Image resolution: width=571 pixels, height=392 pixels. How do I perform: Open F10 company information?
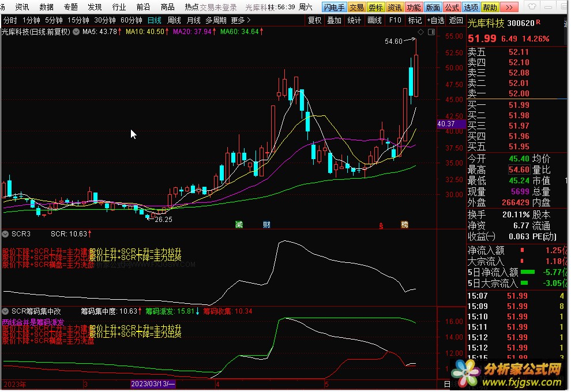(x=395, y=20)
